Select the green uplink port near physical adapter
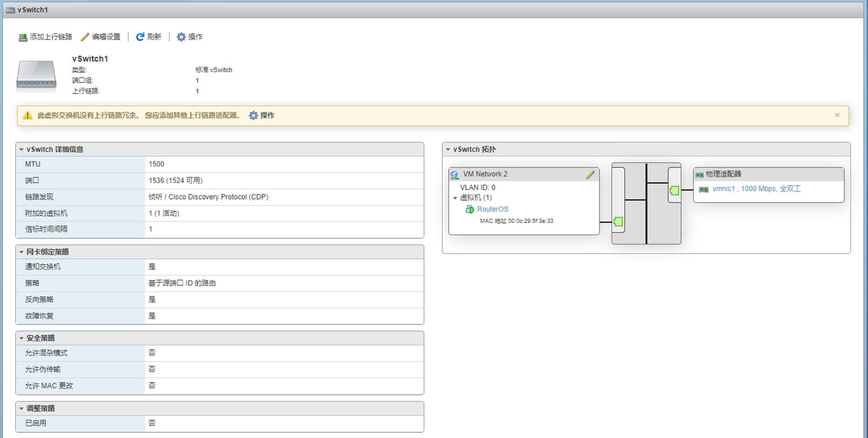Image resolution: width=868 pixels, height=438 pixels. point(674,190)
